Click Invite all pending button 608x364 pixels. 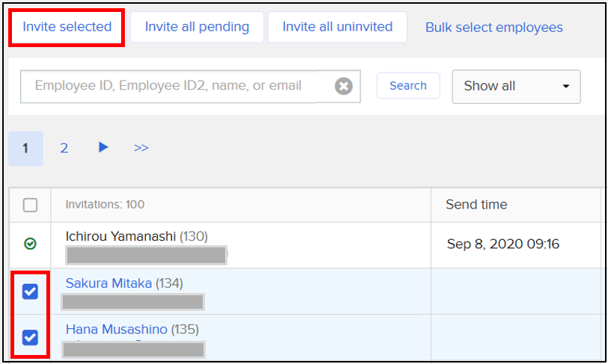(x=197, y=27)
